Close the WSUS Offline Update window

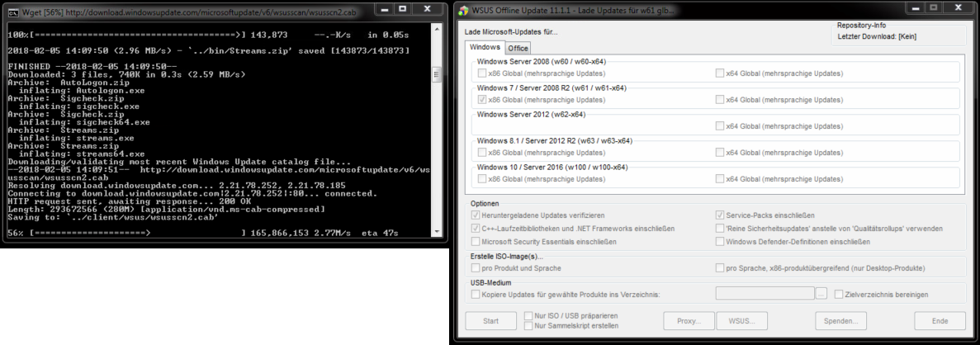(x=958, y=9)
